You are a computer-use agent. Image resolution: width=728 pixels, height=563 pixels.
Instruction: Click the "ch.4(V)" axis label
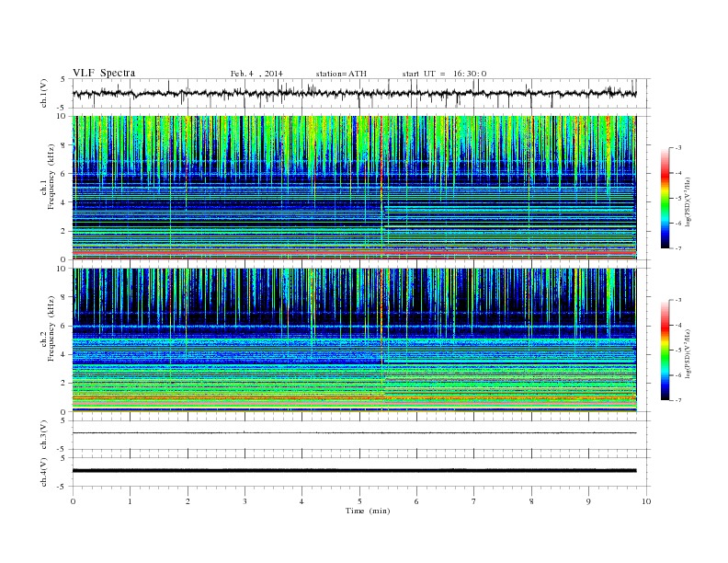point(44,472)
